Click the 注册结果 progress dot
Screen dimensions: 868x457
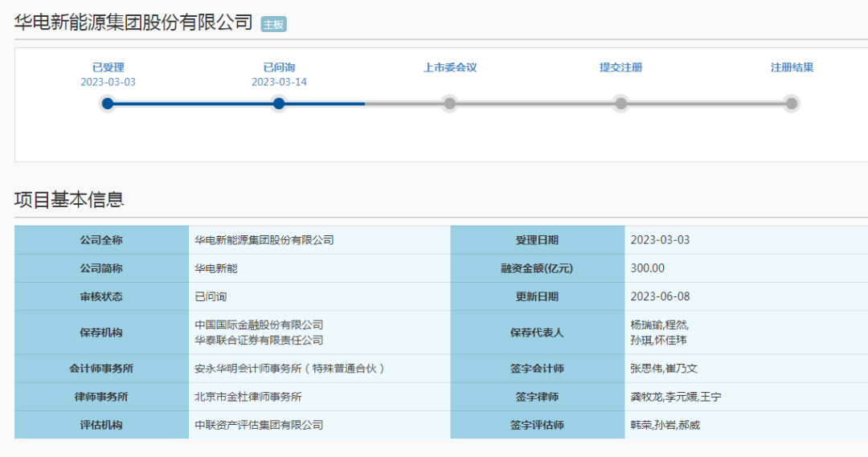pyautogui.click(x=792, y=104)
